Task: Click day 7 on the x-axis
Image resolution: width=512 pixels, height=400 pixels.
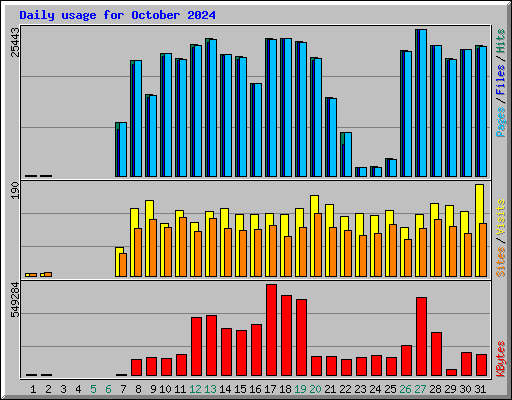Action: tap(123, 389)
